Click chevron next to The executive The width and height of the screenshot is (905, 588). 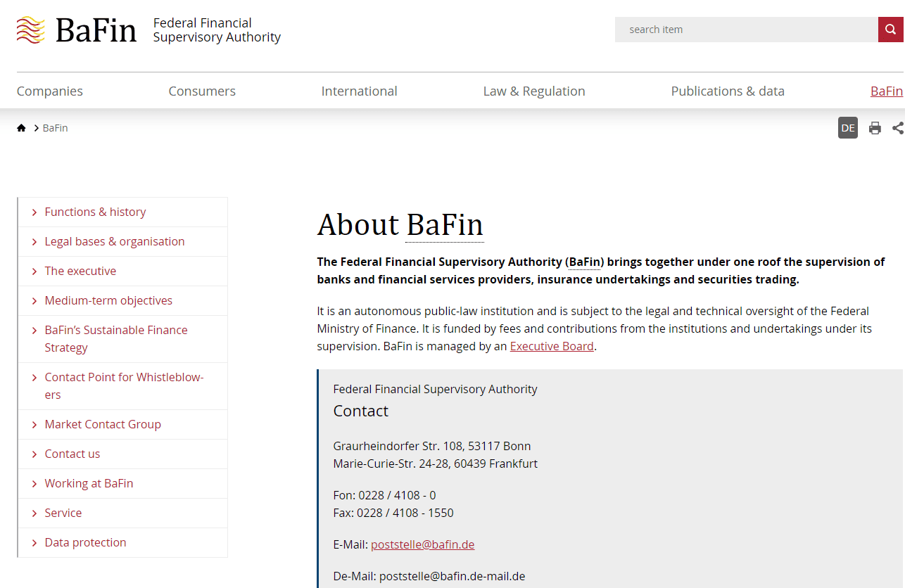[x=34, y=271]
